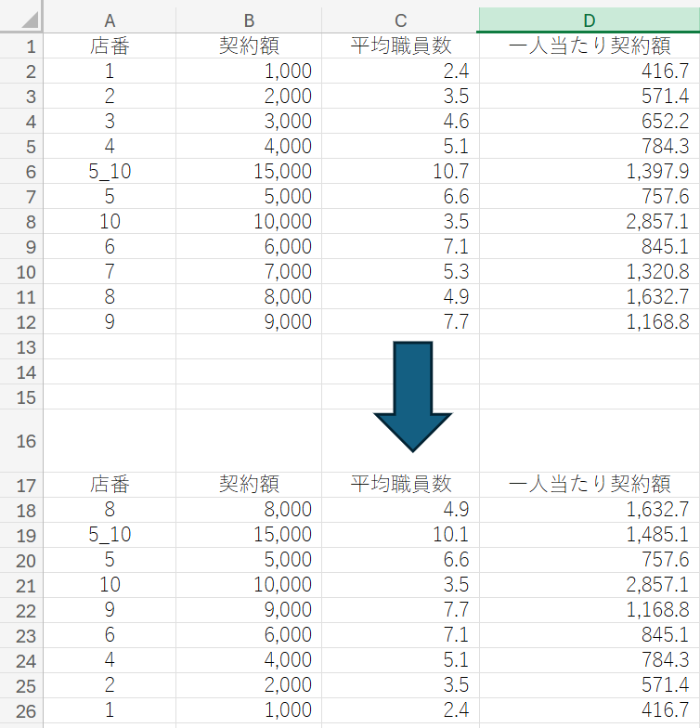Screen dimensions: 700x728
Task: Click cell A6 containing 5_10
Action: [x=110, y=171]
